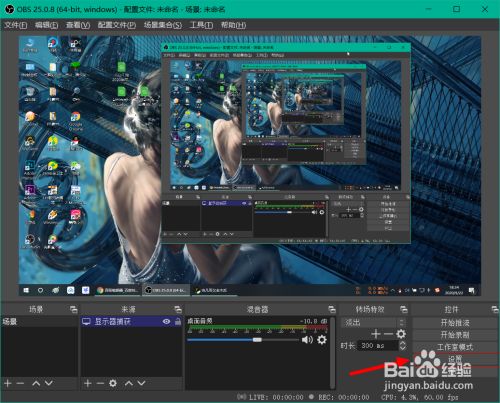This screenshot has width=500, height=403.
Task: Pop out the 转场特效 dock panel
Action: pyautogui.click(x=404, y=310)
